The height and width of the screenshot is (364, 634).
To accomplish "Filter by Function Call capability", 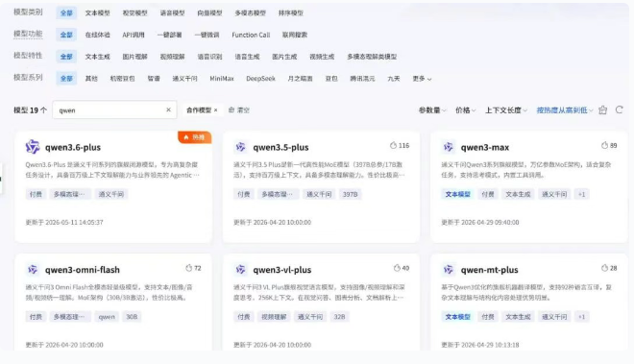I will [251, 35].
